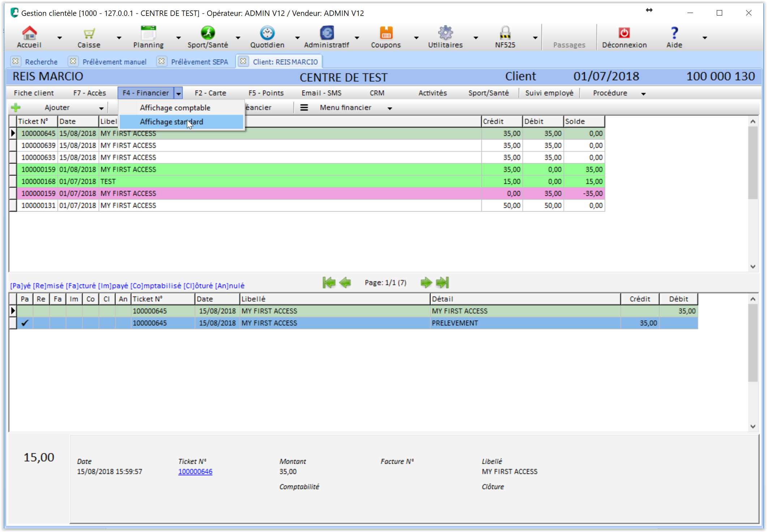This screenshot has height=532, width=767.
Task: Select Affichage standard menu entry
Action: point(181,122)
